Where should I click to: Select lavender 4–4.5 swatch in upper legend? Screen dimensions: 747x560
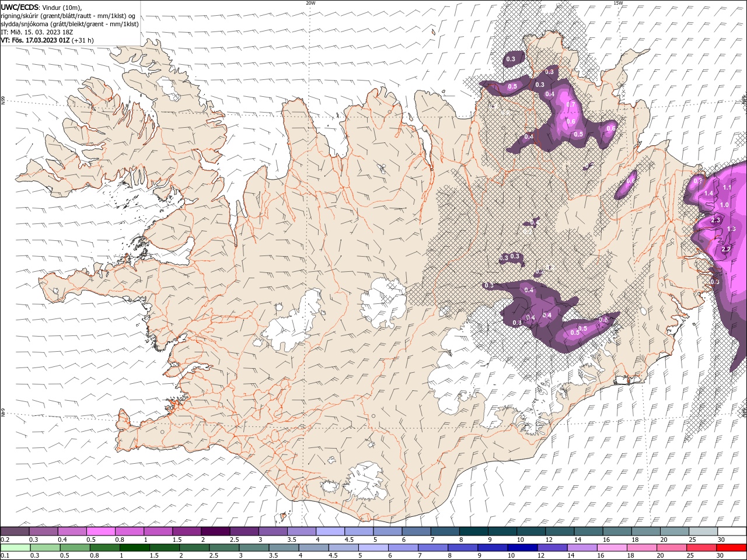pyautogui.click(x=330, y=531)
